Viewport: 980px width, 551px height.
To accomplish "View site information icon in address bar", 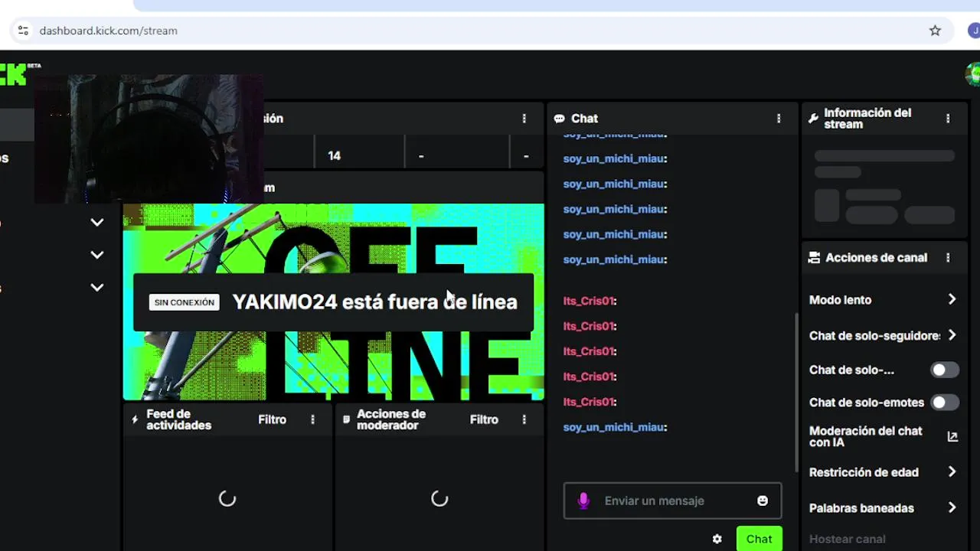I will [23, 31].
